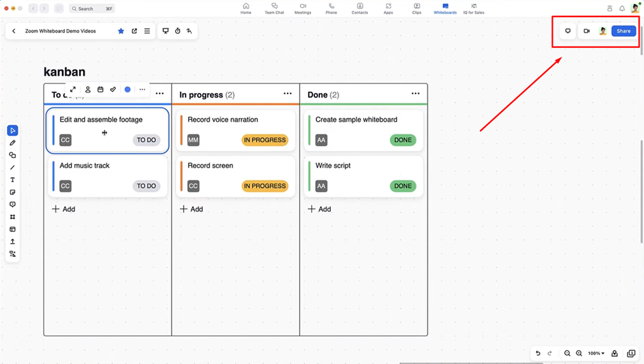Go to the Meetings tab

pos(303,8)
